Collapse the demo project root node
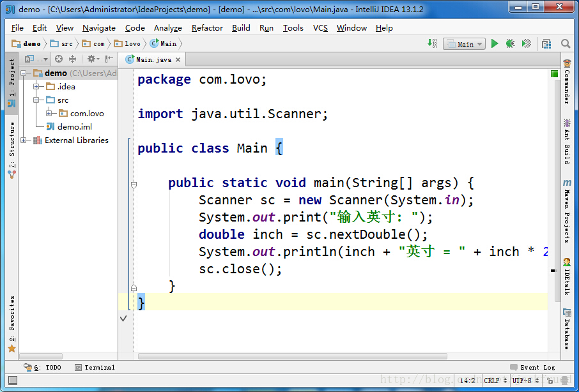This screenshot has height=392, width=579. 24,73
